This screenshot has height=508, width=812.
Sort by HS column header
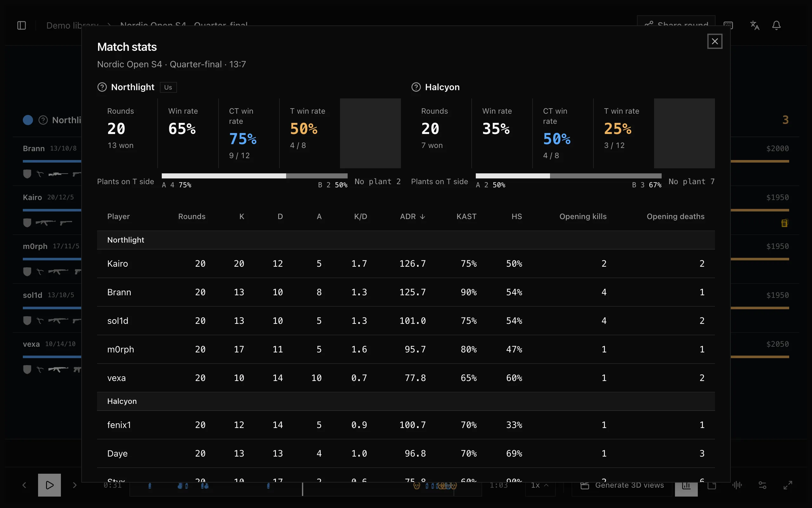[517, 216]
